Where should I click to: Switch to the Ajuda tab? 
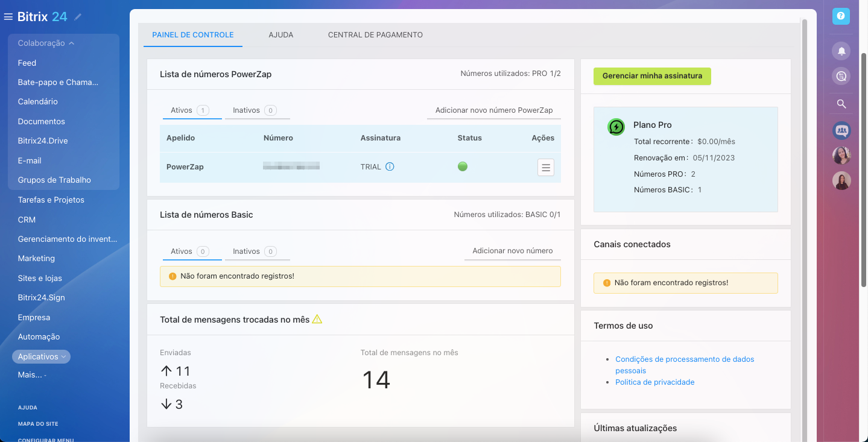pos(281,35)
